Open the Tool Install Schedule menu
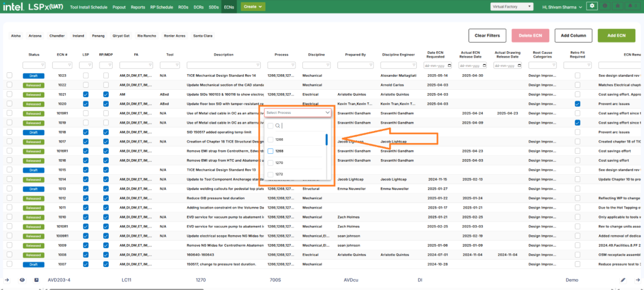Image resolution: width=644 pixels, height=290 pixels. click(89, 7)
